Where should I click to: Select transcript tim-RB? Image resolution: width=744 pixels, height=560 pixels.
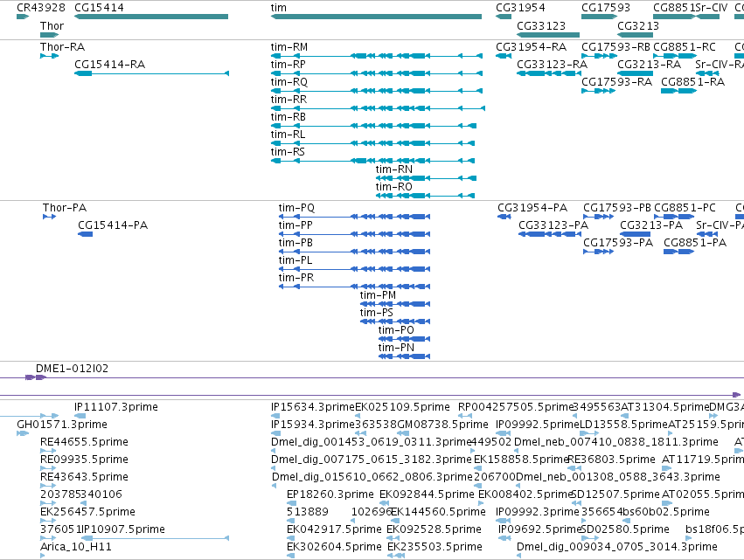coord(373,126)
